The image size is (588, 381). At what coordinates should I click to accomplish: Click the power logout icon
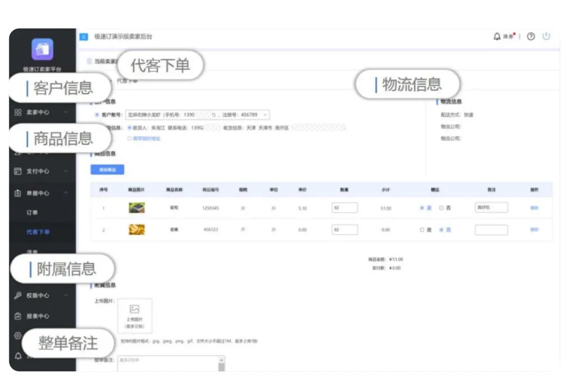click(546, 37)
